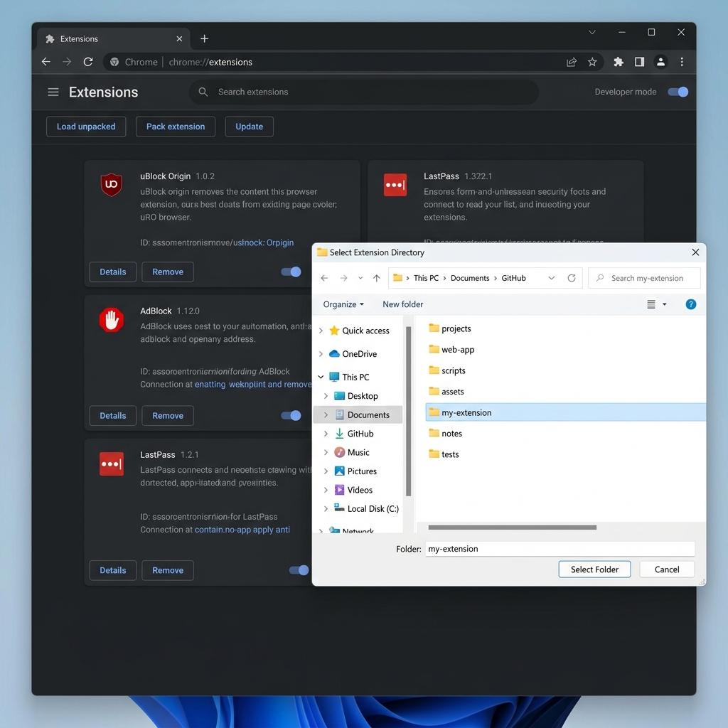Image resolution: width=728 pixels, height=728 pixels.
Task: Select Local Disk (C:) in the tree
Action: (366, 508)
